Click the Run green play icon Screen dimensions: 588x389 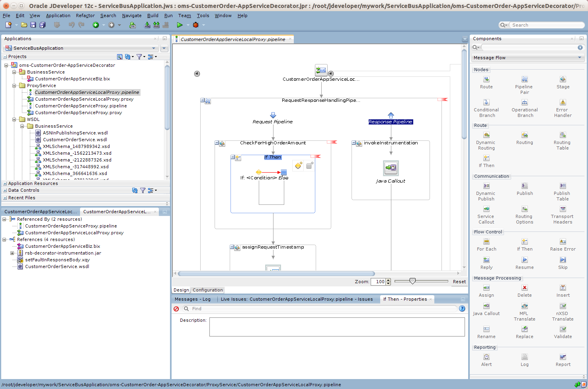[180, 25]
